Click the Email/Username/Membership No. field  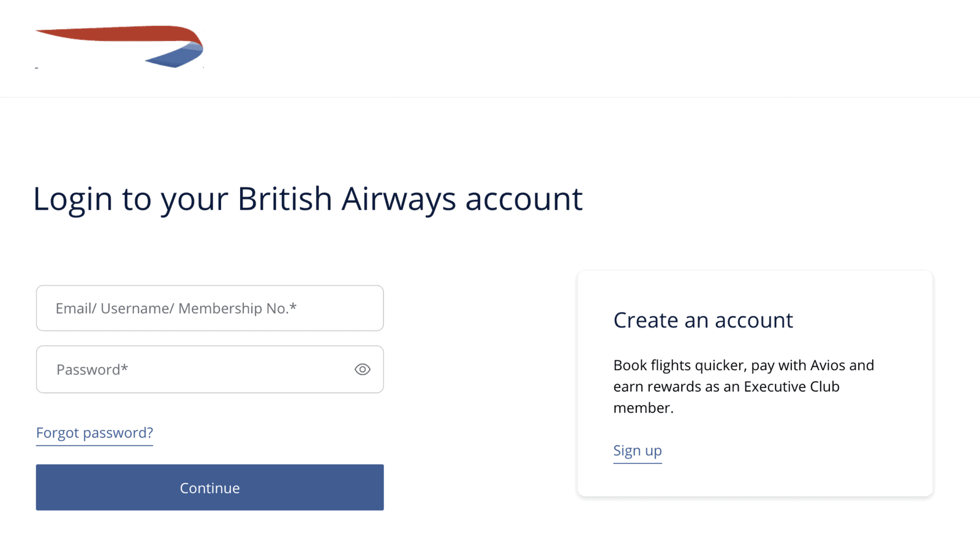click(209, 308)
